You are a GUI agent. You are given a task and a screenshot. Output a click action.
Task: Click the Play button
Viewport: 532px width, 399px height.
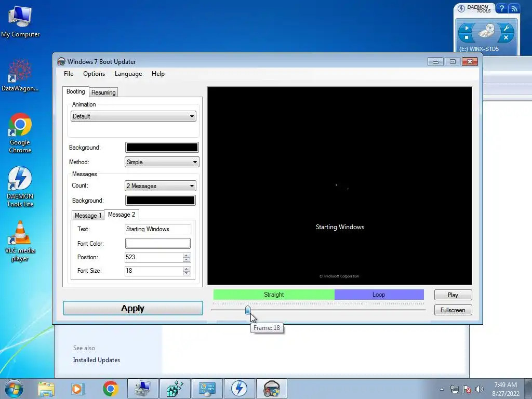pos(453,295)
